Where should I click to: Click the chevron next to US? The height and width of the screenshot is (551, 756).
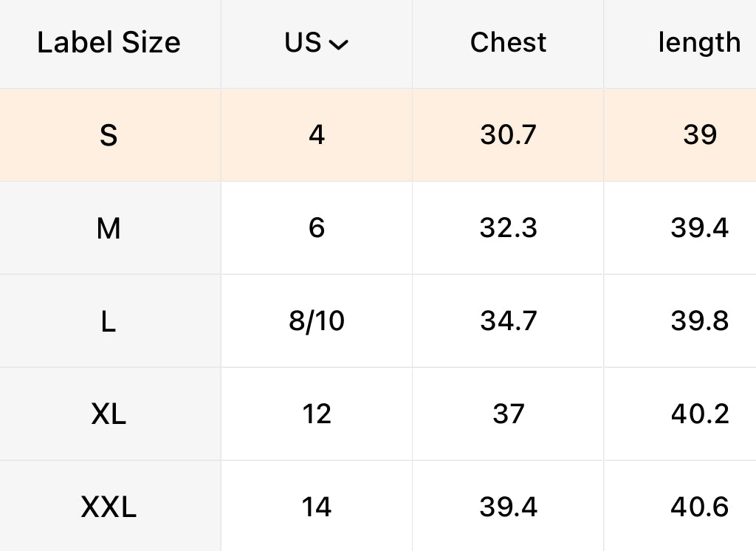tap(338, 45)
